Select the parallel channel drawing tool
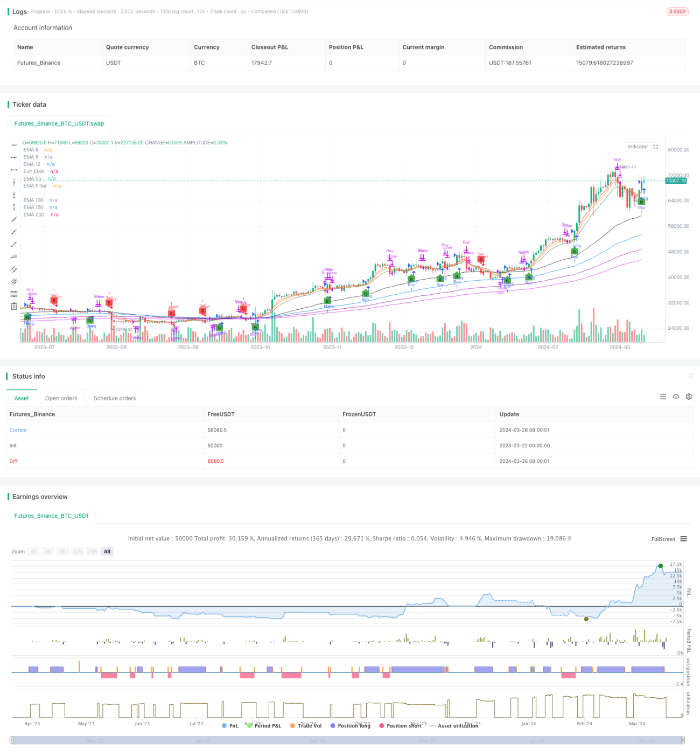Screen dimensions: 700x756 pyautogui.click(x=14, y=269)
